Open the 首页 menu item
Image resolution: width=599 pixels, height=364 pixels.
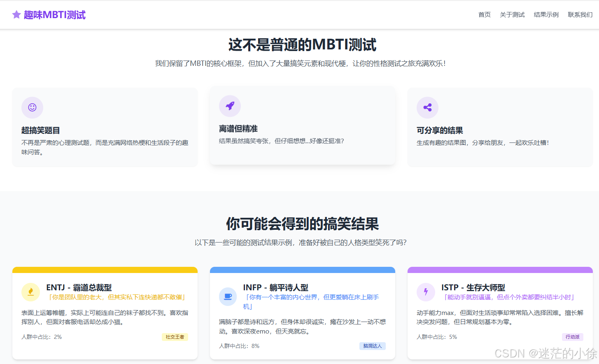tap(485, 14)
